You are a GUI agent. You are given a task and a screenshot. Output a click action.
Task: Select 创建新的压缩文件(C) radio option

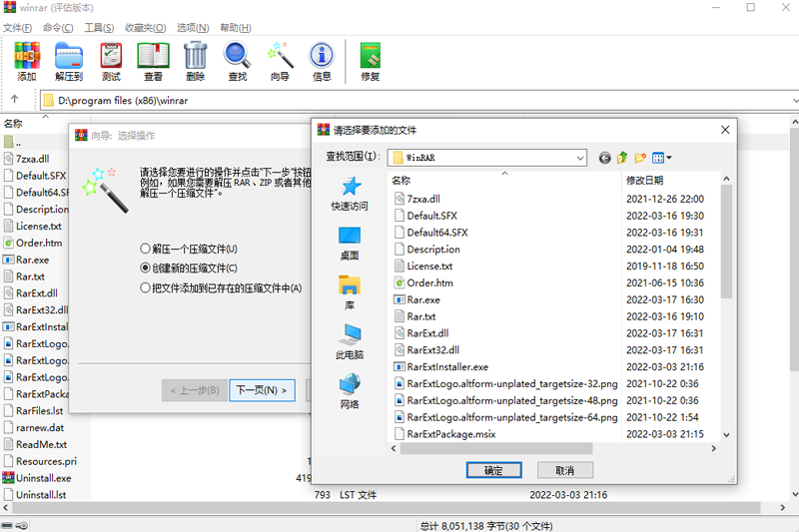(189, 268)
